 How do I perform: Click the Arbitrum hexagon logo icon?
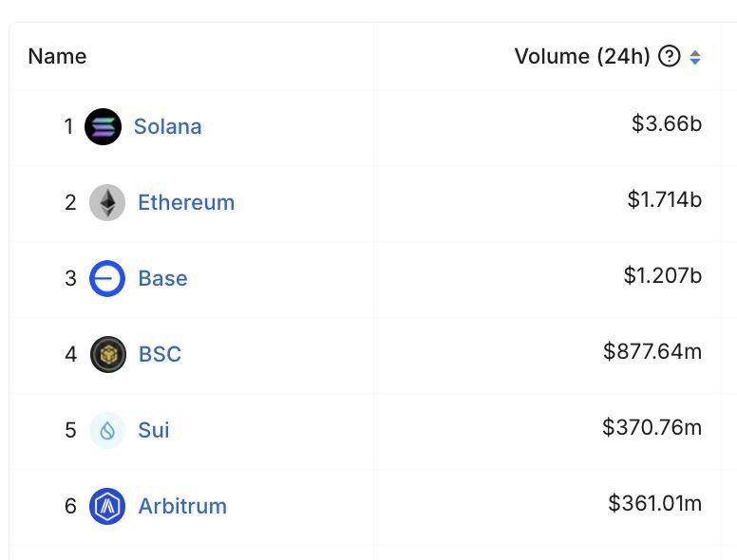coord(107,506)
